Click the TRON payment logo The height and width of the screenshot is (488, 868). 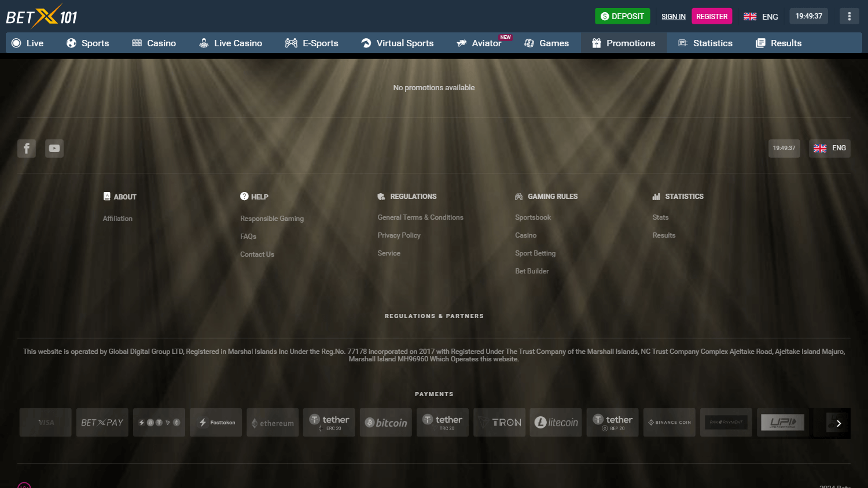[x=499, y=423]
